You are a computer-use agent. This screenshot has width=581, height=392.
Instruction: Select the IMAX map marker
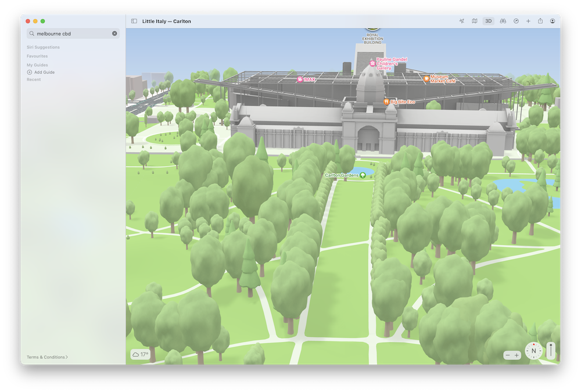tap(300, 79)
